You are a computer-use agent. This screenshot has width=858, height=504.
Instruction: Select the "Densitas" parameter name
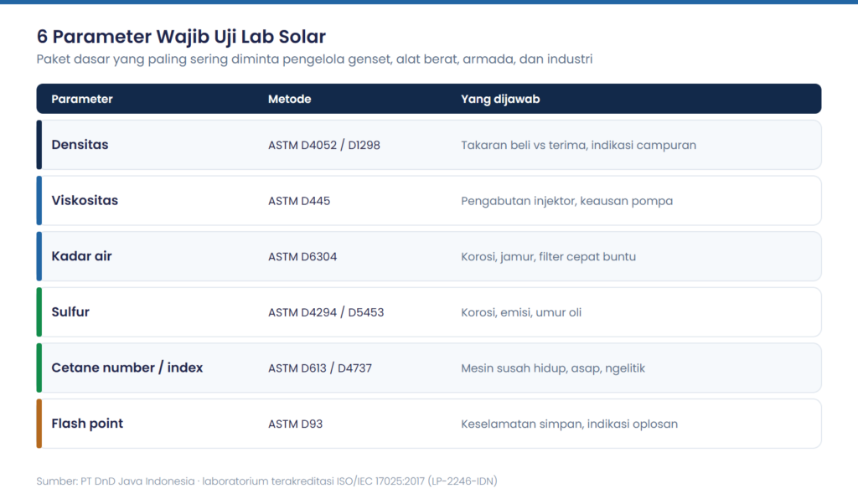(x=80, y=145)
